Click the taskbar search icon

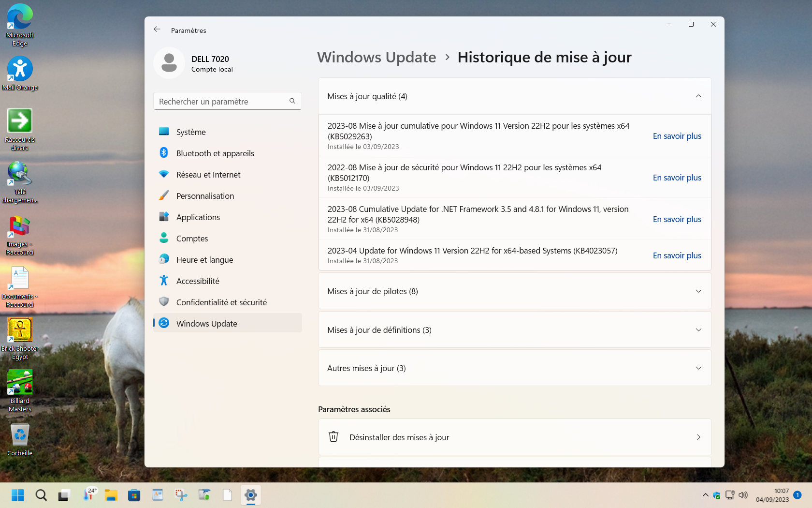41,495
